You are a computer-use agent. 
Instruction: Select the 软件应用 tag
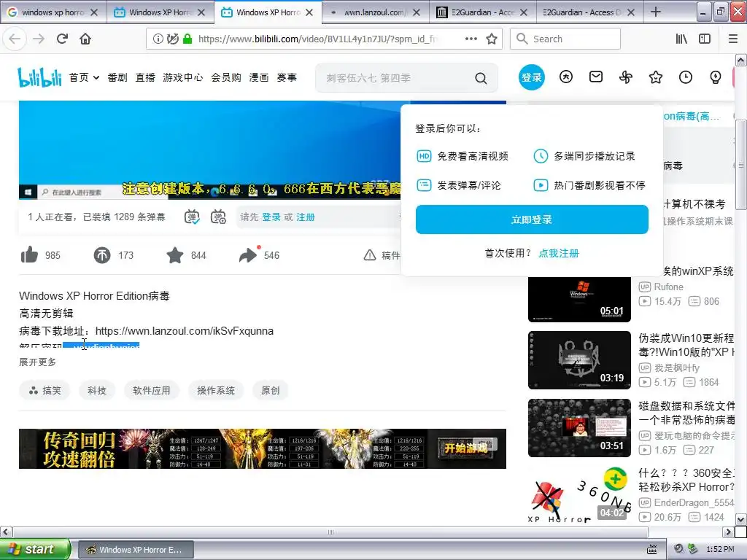152,391
